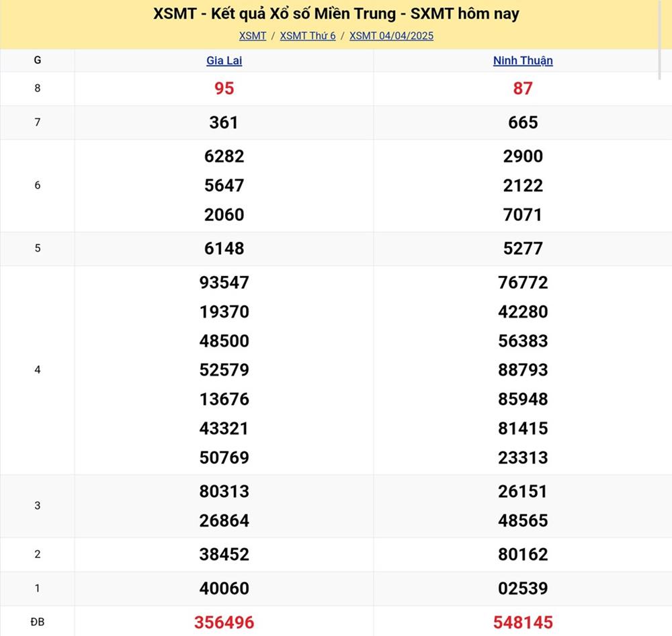672x636 pixels.
Task: Select Gia Lai prize 4 number 93547
Action: click(x=224, y=283)
